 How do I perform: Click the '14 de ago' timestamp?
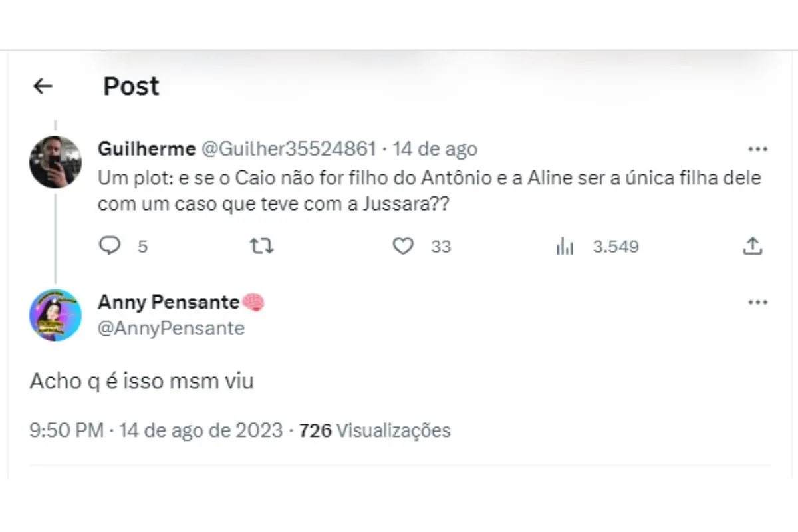(435, 149)
